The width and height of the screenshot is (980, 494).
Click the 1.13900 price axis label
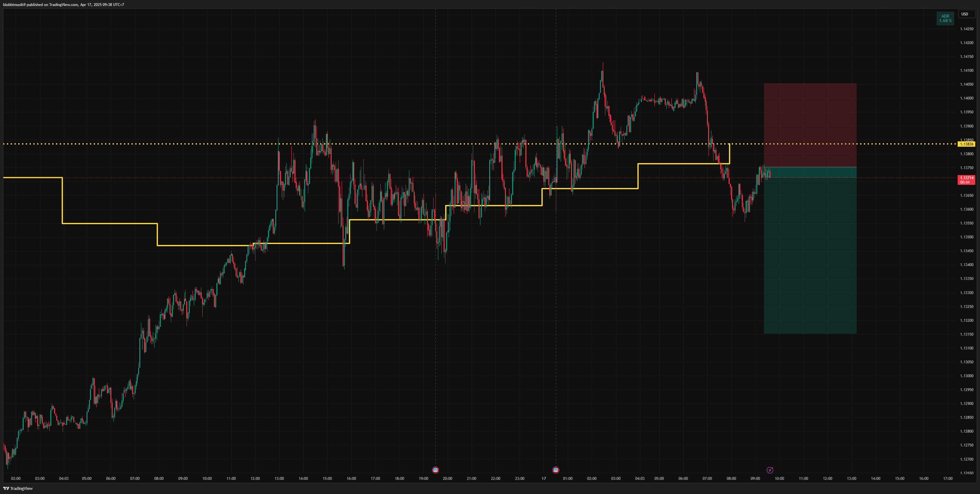tap(967, 126)
